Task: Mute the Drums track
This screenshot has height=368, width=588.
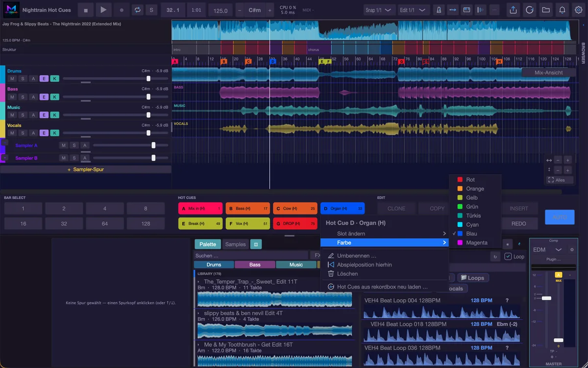Action: click(12, 79)
